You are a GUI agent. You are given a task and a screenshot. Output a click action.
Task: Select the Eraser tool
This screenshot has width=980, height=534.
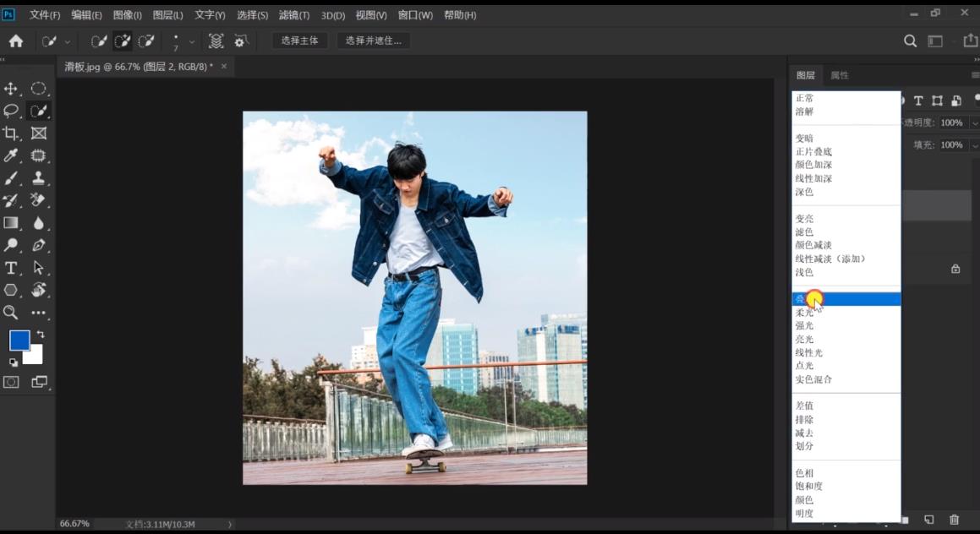(39, 200)
